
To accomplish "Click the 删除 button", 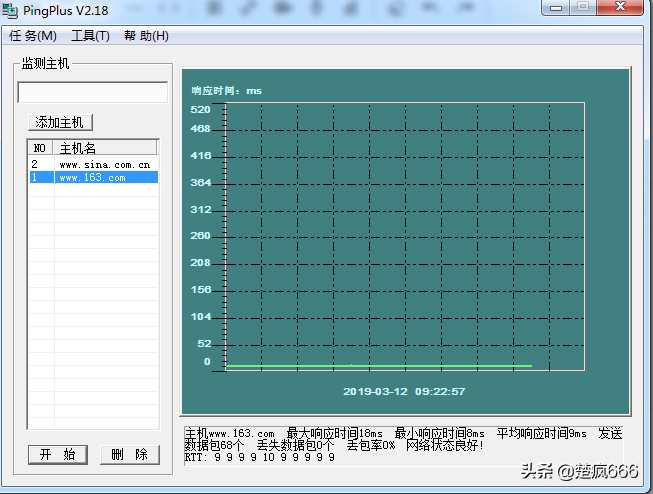I will (x=130, y=454).
